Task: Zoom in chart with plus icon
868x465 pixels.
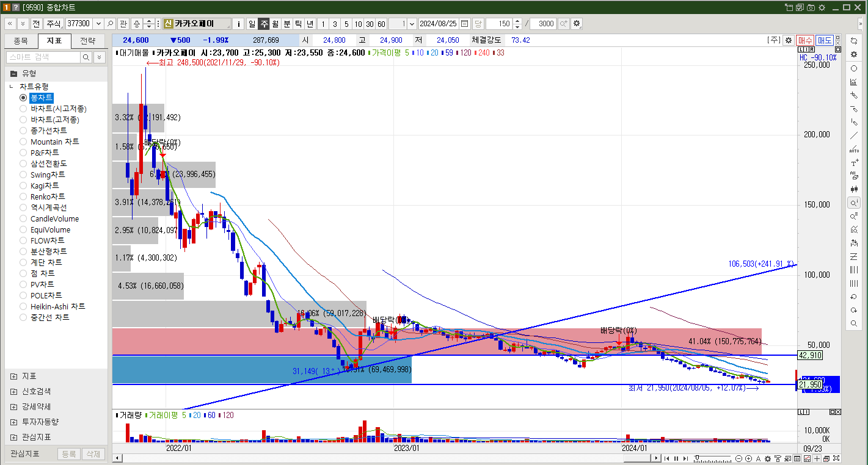Action: click(x=749, y=458)
